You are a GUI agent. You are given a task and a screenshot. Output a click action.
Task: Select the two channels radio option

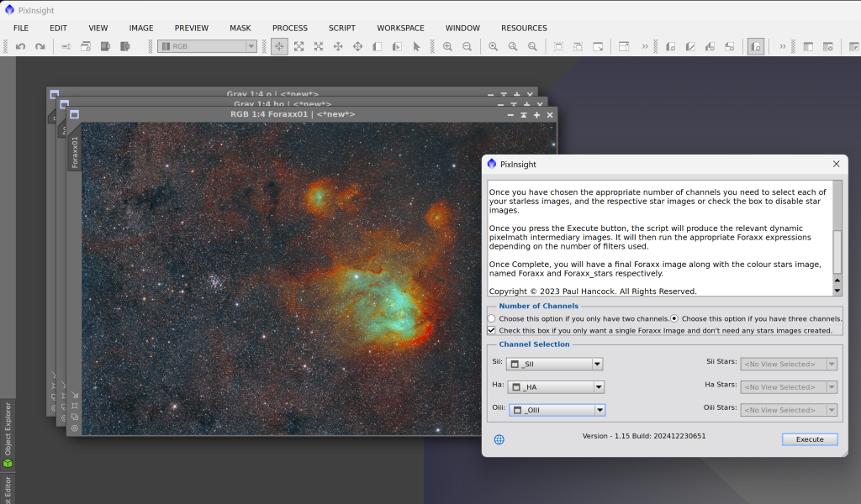[492, 319]
